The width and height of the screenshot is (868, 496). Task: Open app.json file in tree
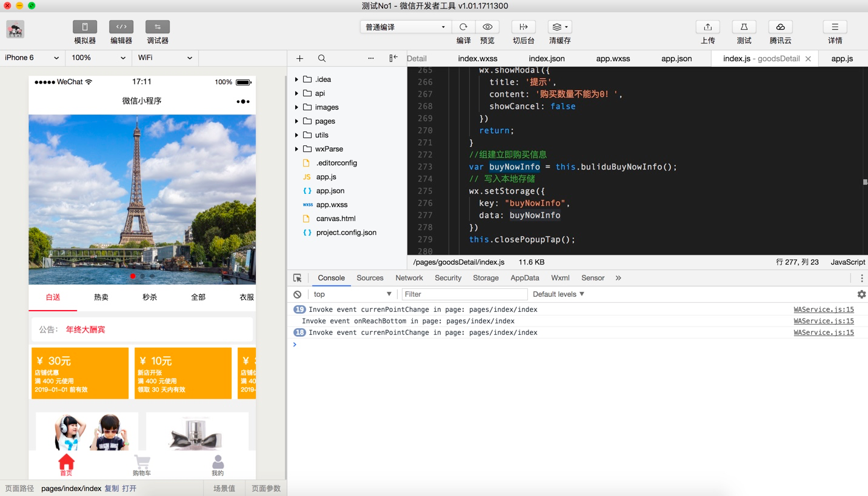(330, 191)
